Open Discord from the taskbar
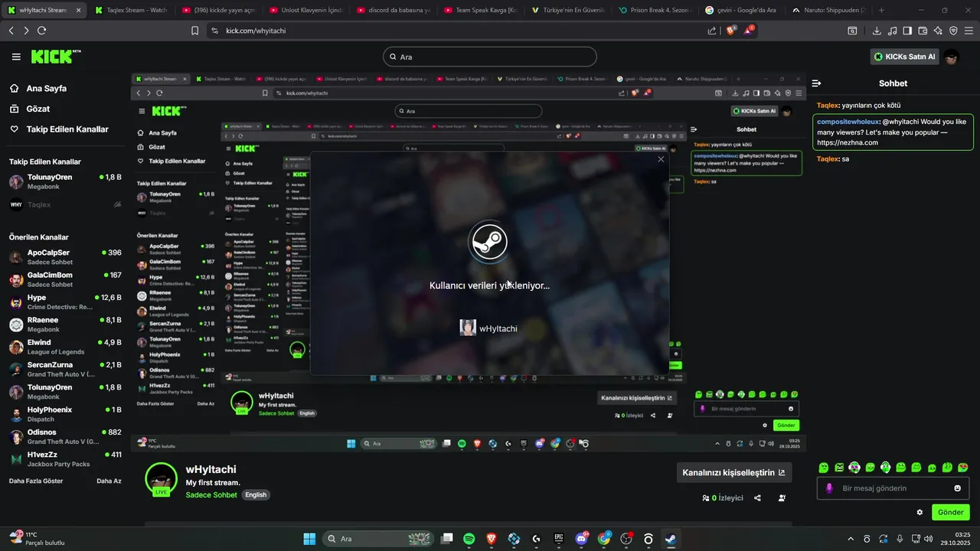 coord(582,539)
